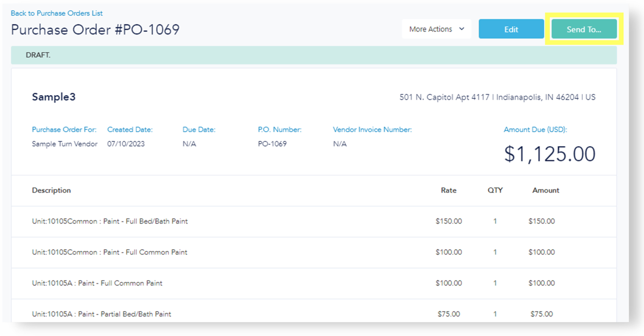Screen dimensions: 644x336
Task: Select the Sample3 property name
Action: click(x=54, y=97)
